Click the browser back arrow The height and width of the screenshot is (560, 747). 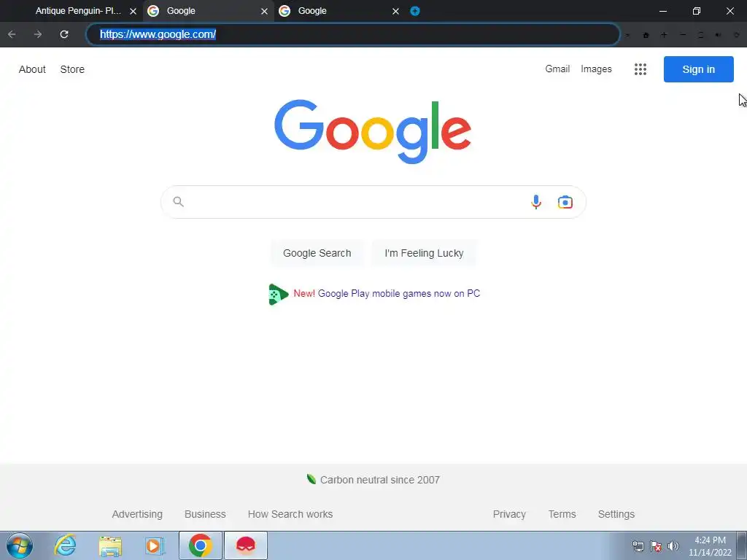point(12,34)
